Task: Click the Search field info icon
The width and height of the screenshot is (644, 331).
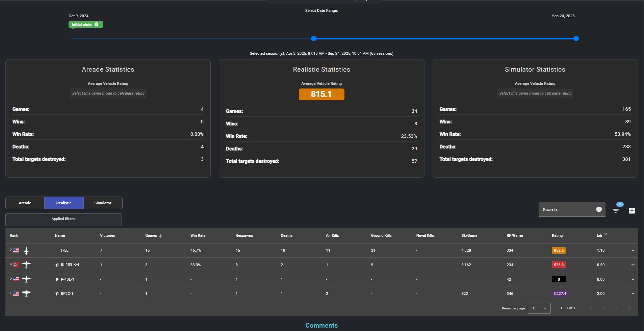Action: pyautogui.click(x=599, y=209)
